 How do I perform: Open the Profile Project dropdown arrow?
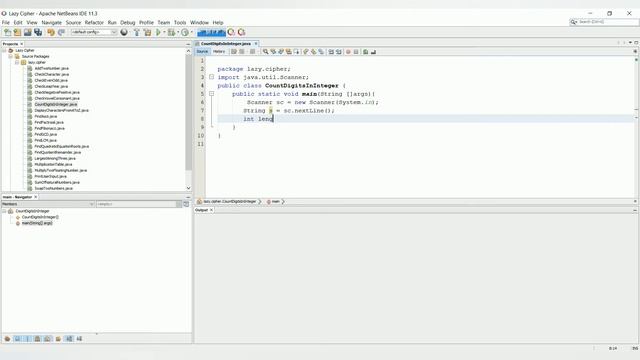(x=191, y=32)
